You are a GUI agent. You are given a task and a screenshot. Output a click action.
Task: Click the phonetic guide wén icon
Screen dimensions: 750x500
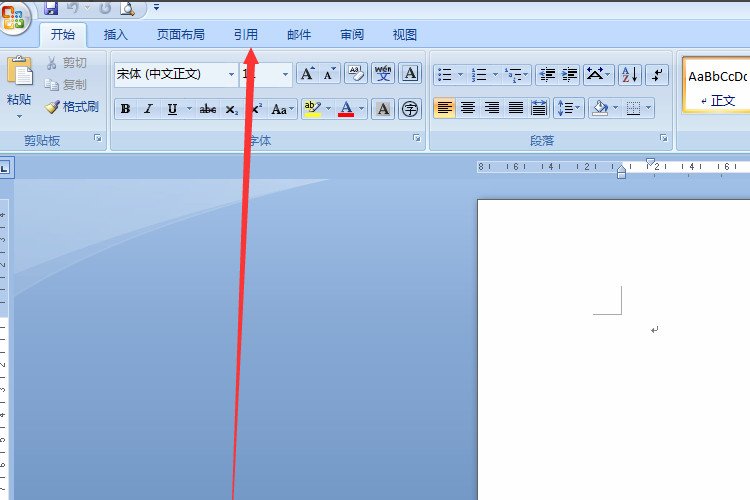pyautogui.click(x=383, y=74)
